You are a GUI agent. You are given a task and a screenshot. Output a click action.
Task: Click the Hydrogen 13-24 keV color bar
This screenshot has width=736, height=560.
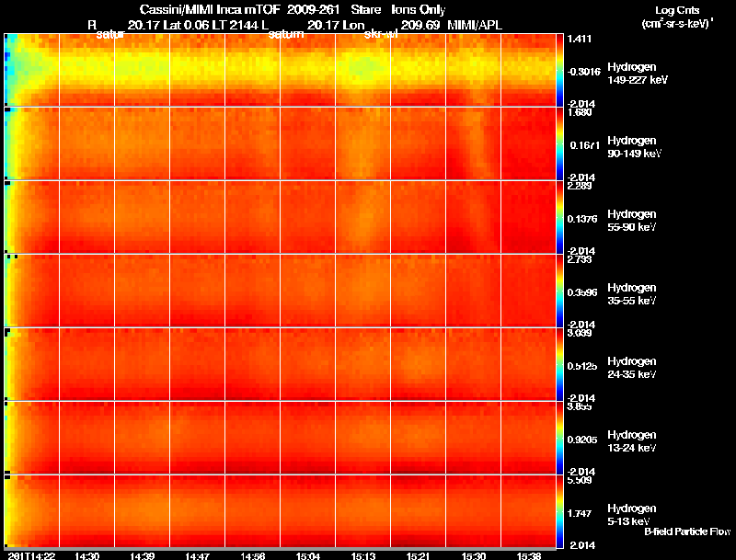click(559, 438)
